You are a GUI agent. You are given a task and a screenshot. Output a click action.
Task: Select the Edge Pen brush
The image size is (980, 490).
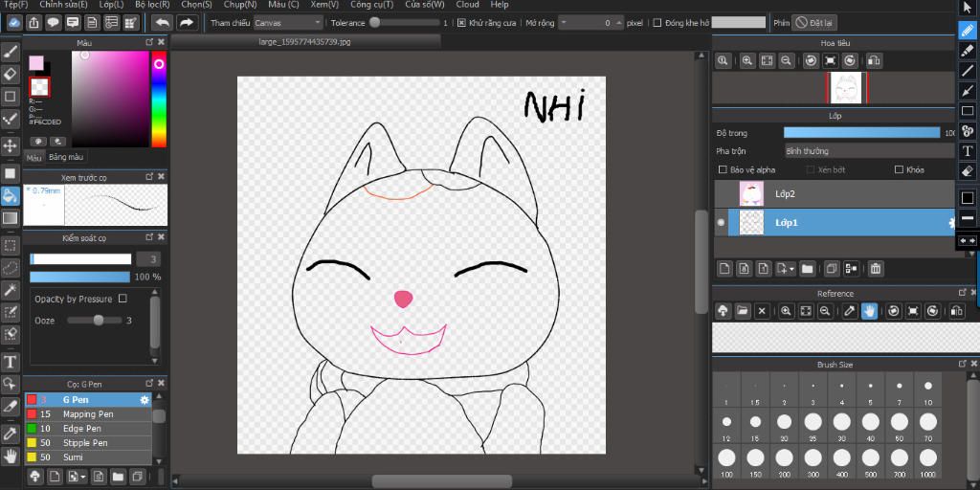[x=88, y=428]
